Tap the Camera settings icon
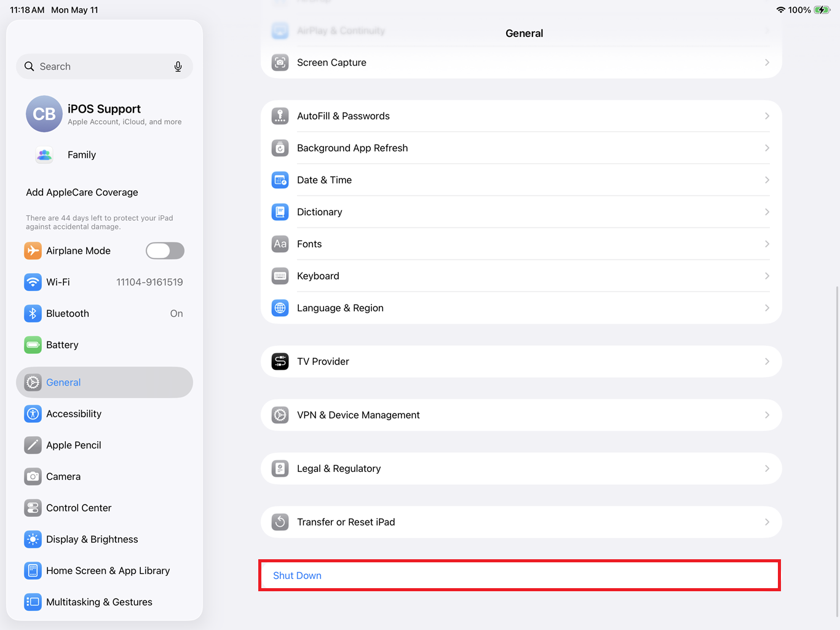 (x=33, y=477)
